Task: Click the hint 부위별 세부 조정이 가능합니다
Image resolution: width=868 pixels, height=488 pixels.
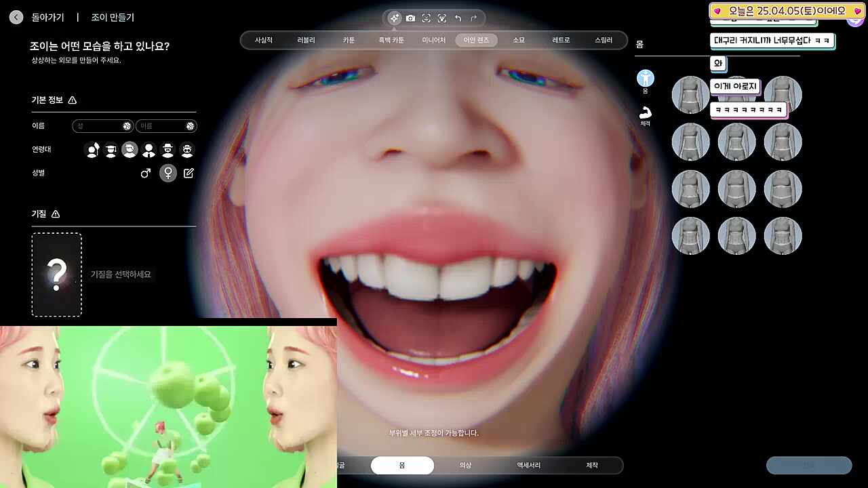Action: tap(433, 433)
